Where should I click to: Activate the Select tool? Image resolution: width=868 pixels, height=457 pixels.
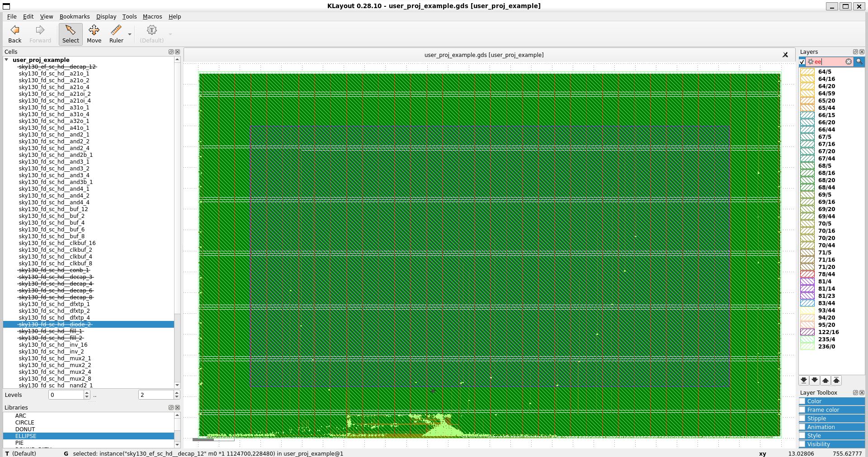(x=71, y=34)
